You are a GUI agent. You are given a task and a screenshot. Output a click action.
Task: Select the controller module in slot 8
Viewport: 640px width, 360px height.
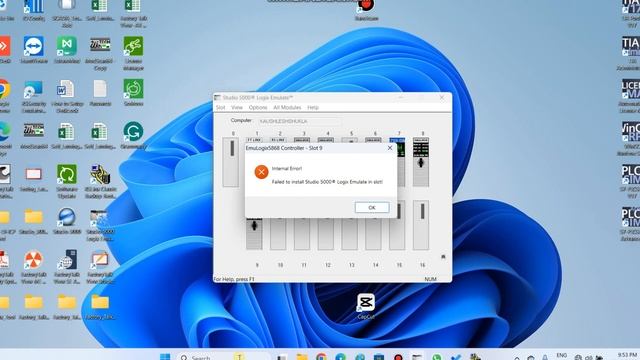[x=421, y=162]
